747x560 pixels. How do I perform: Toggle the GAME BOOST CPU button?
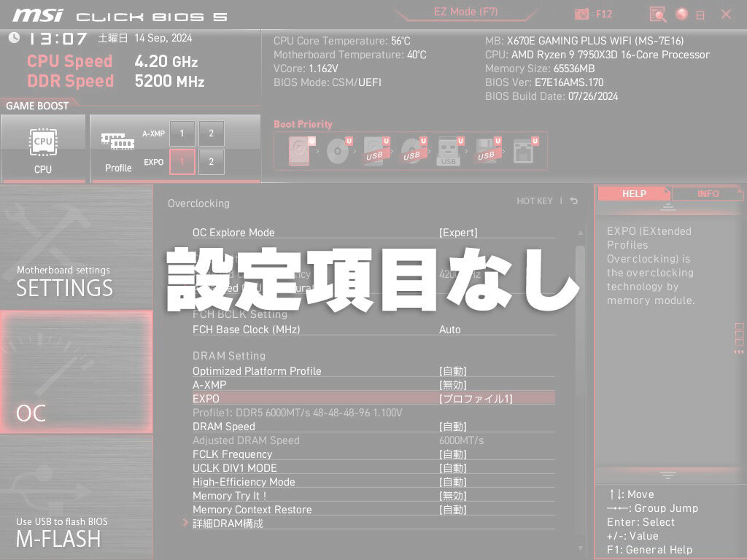coord(43,148)
